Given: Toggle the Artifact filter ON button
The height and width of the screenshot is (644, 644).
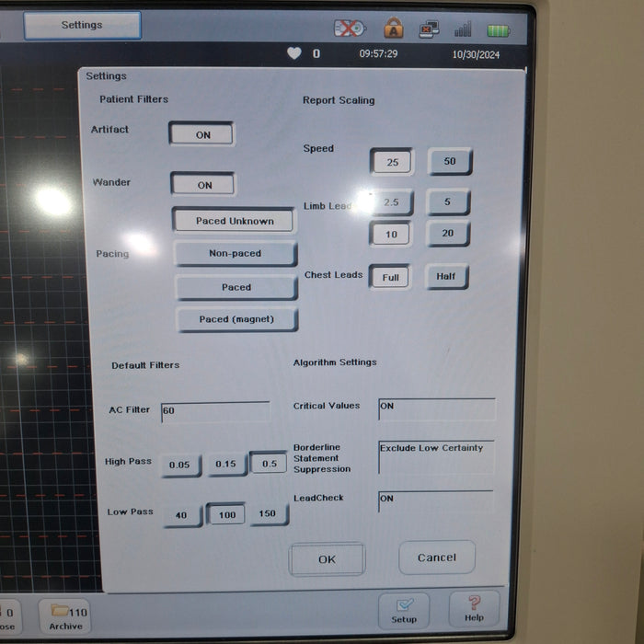Looking at the screenshot, I should pos(201,134).
